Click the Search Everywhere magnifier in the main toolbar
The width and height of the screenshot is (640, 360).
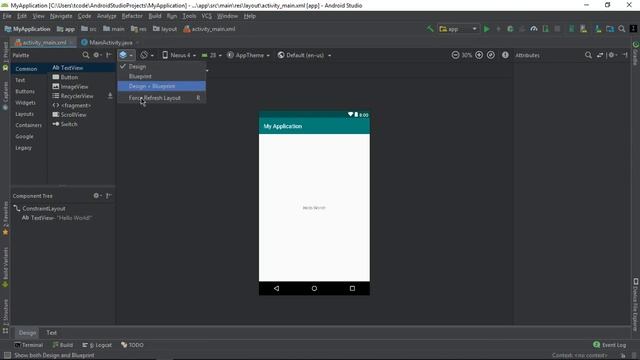tap(622, 29)
